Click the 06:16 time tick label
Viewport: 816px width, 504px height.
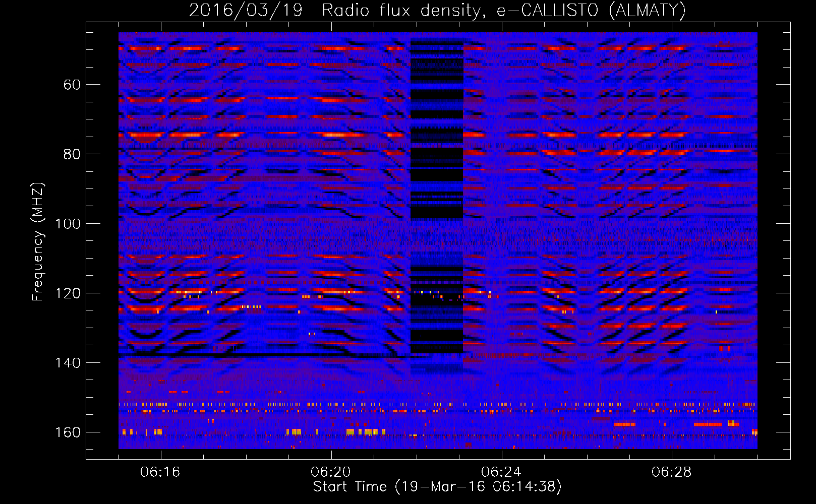pyautogui.click(x=160, y=472)
